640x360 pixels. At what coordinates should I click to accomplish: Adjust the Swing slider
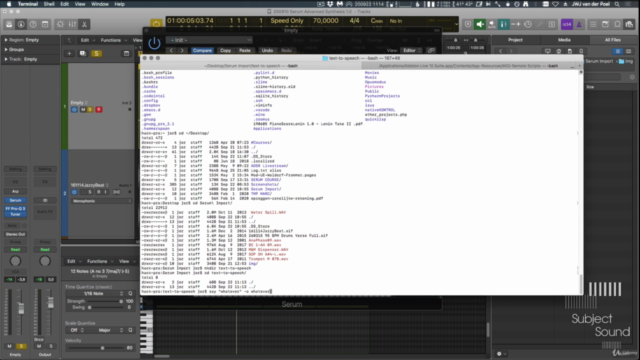click(x=104, y=307)
